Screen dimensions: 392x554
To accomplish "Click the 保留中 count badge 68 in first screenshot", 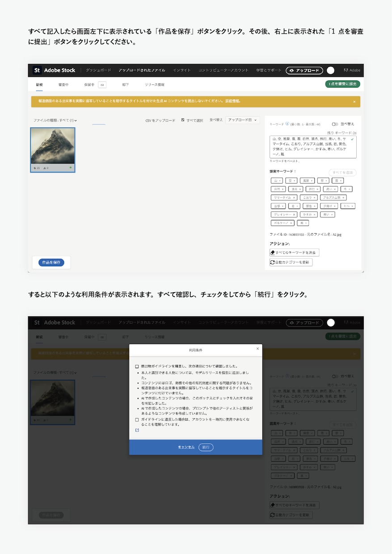I will (x=102, y=84).
